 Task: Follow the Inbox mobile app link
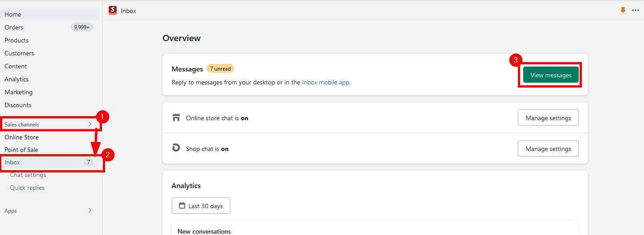326,82
